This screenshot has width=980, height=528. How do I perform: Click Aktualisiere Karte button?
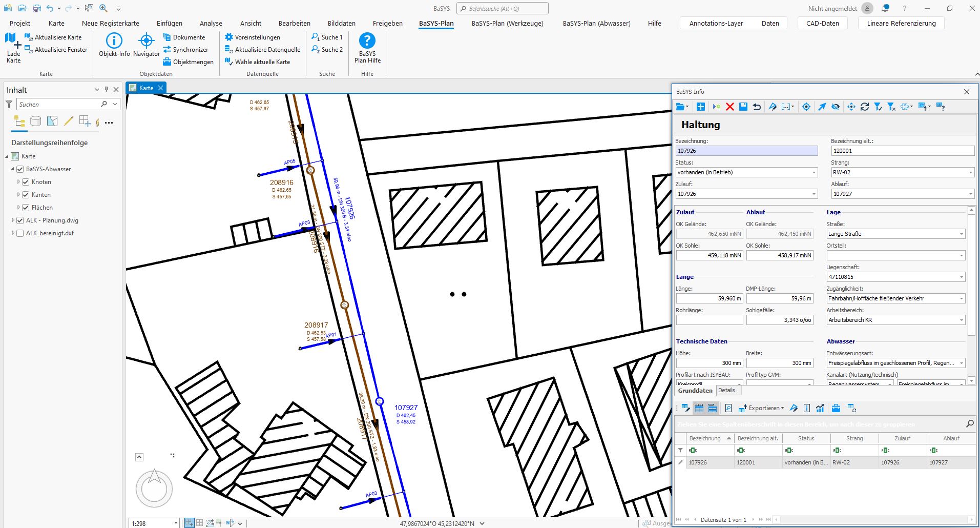click(53, 37)
